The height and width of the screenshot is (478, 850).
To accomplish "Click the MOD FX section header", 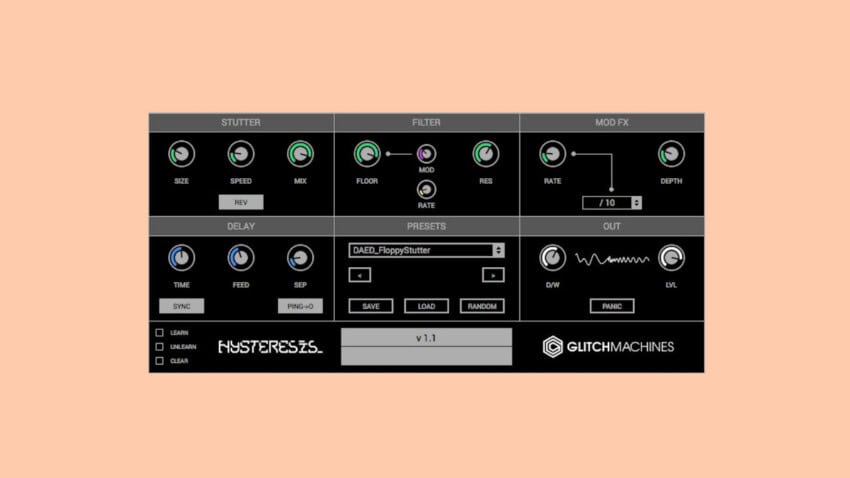I will tap(612, 122).
